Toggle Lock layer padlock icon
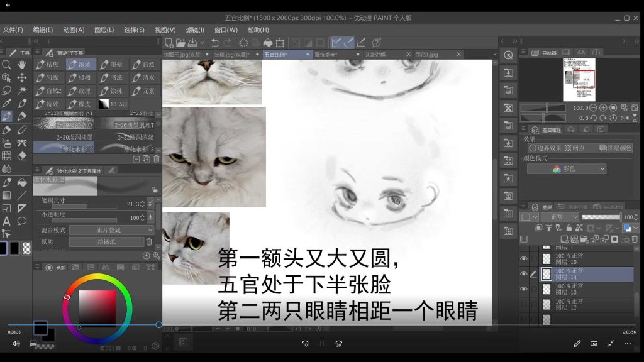This screenshot has width=644, height=362. click(x=569, y=228)
